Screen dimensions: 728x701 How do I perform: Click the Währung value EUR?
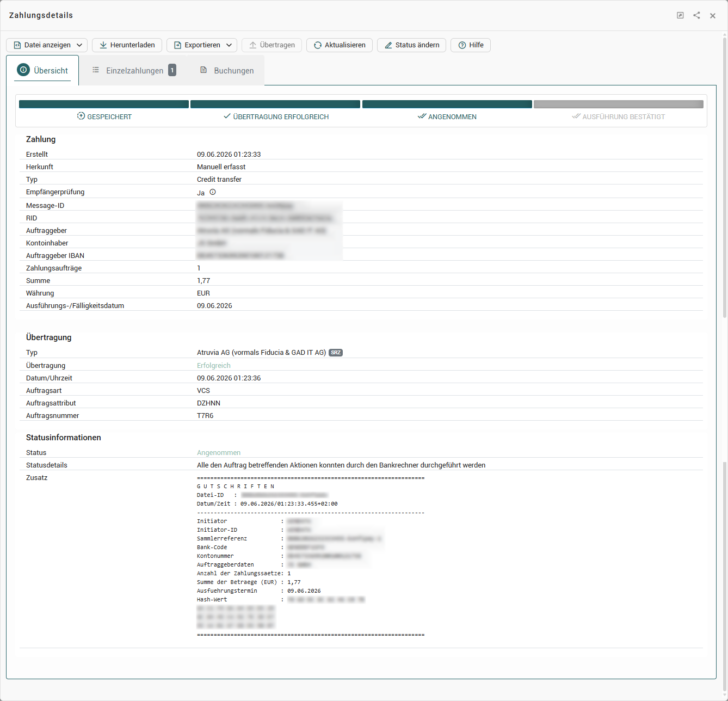pyautogui.click(x=203, y=293)
